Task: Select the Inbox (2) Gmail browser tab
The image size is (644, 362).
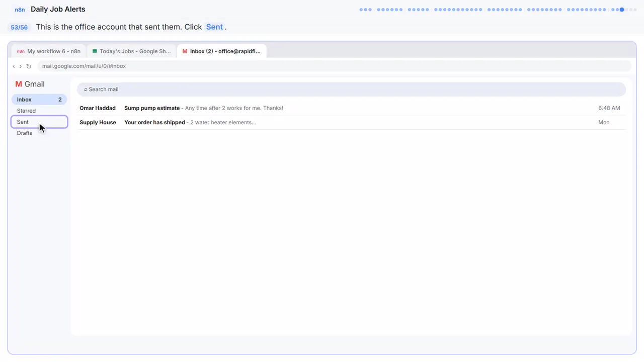Action: coord(222,51)
